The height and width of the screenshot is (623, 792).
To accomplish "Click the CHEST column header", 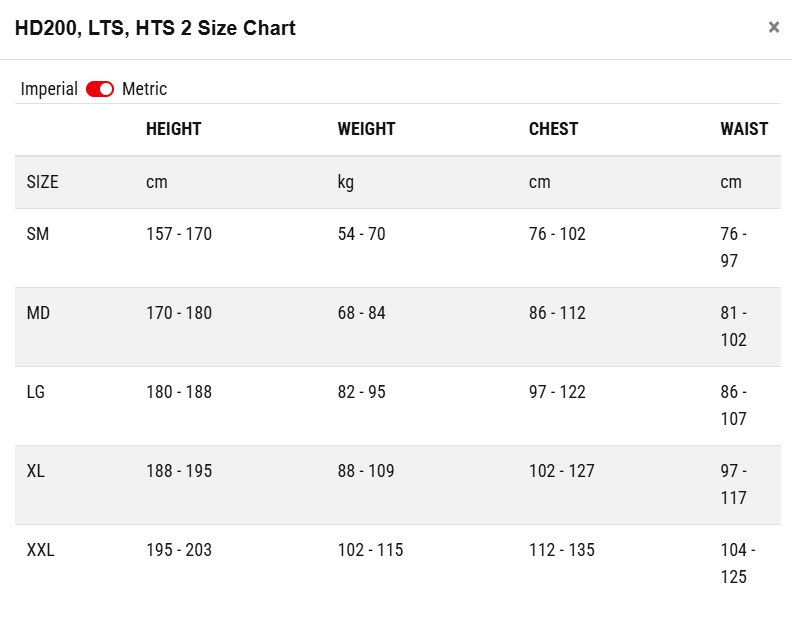I will (x=553, y=129).
